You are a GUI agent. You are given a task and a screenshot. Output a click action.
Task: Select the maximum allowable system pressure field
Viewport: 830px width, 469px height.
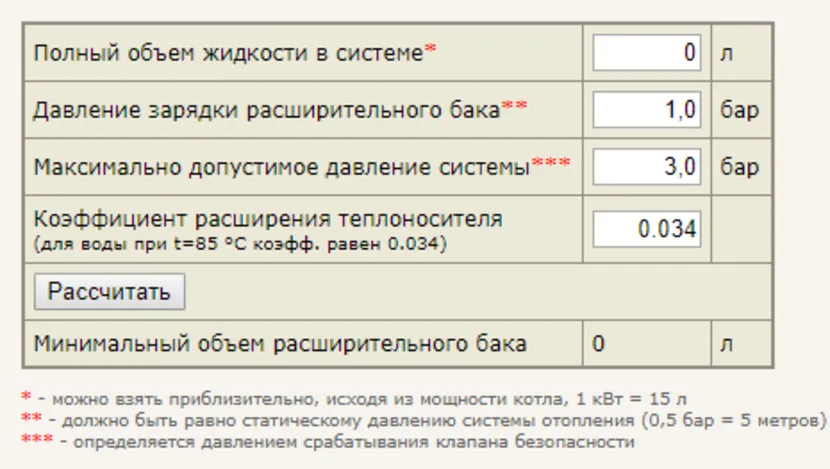pos(647,166)
